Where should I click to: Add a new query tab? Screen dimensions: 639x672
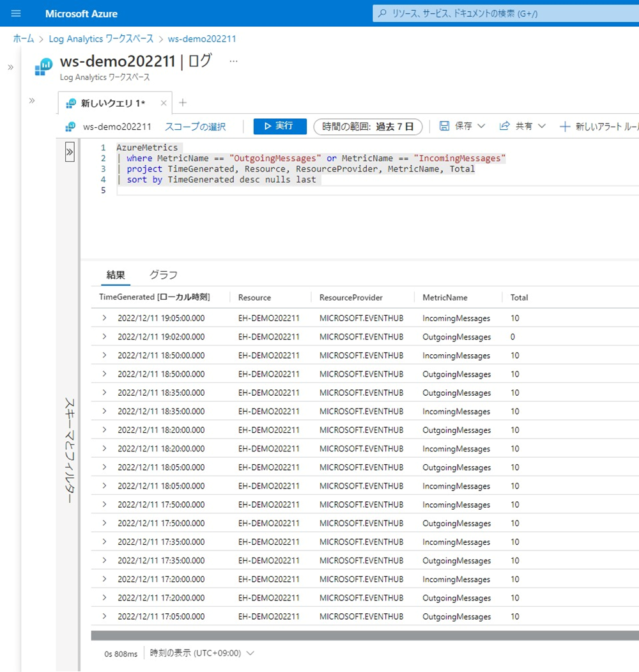click(183, 102)
